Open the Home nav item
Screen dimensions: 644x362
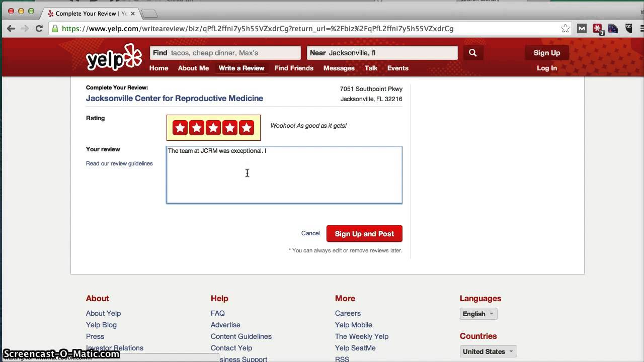(158, 68)
